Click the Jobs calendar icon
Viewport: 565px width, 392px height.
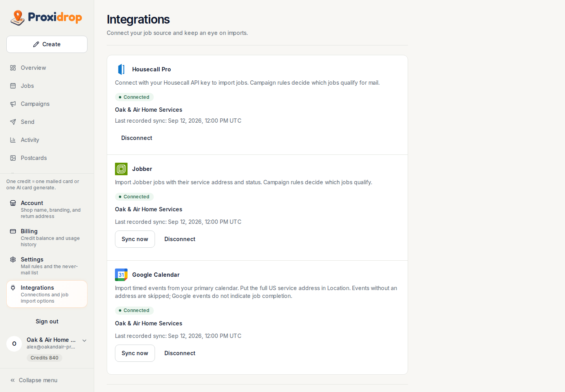click(x=13, y=86)
